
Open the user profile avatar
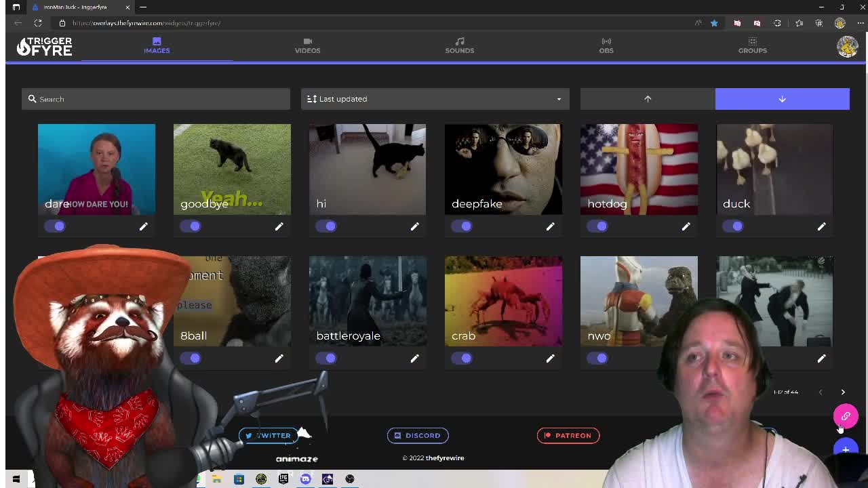point(847,46)
